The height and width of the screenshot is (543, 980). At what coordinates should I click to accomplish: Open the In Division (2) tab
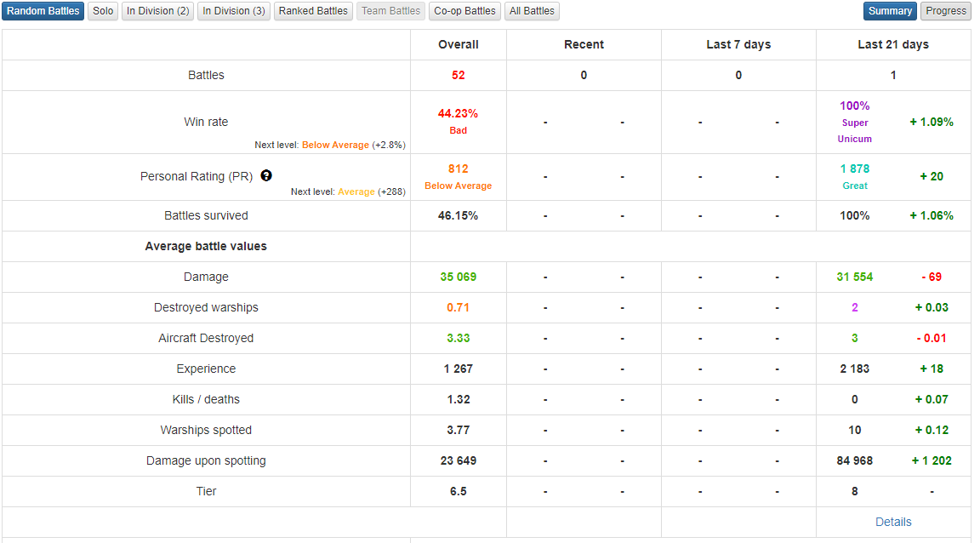(158, 11)
